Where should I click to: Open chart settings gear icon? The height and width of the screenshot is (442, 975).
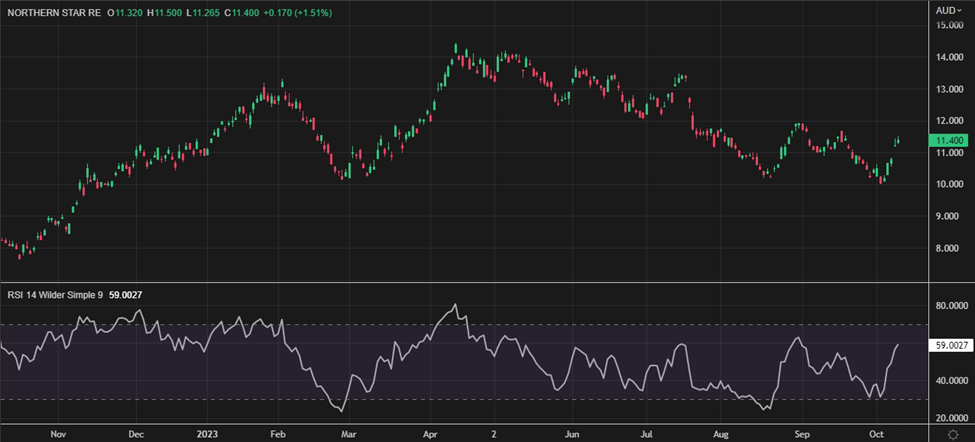950,435
